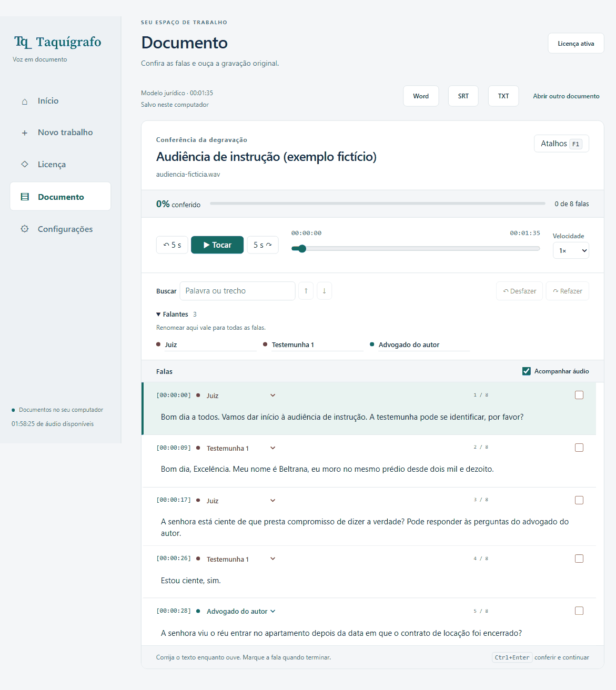Image resolution: width=616 pixels, height=690 pixels.
Task: Mark 'Estou ciente, sim.' line as reviewed
Action: pos(579,559)
